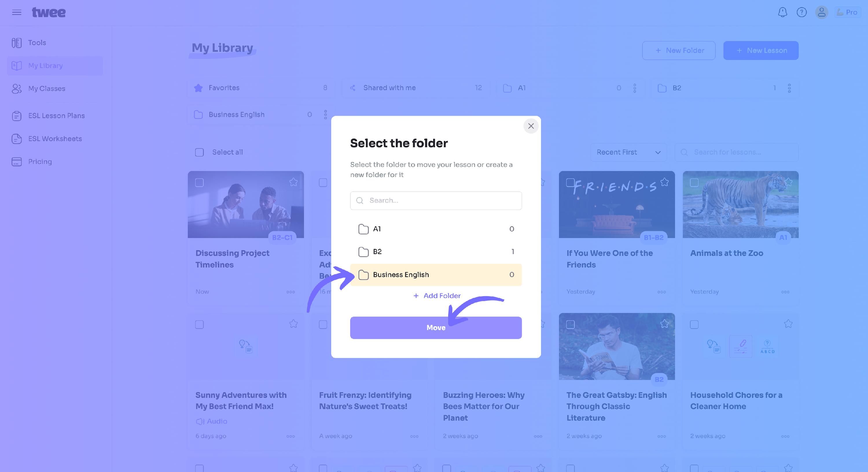Viewport: 868px width, 472px height.
Task: Tick The Great Gatsby lesson checkbox
Action: [570, 325]
